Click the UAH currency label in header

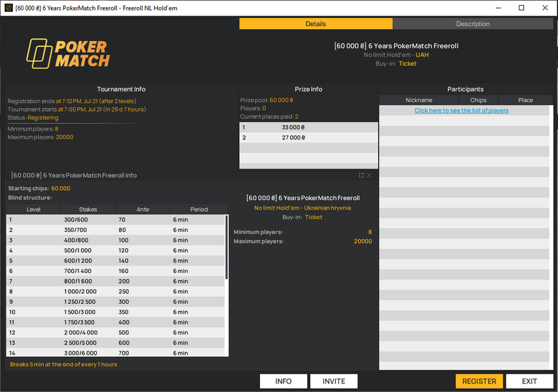422,55
